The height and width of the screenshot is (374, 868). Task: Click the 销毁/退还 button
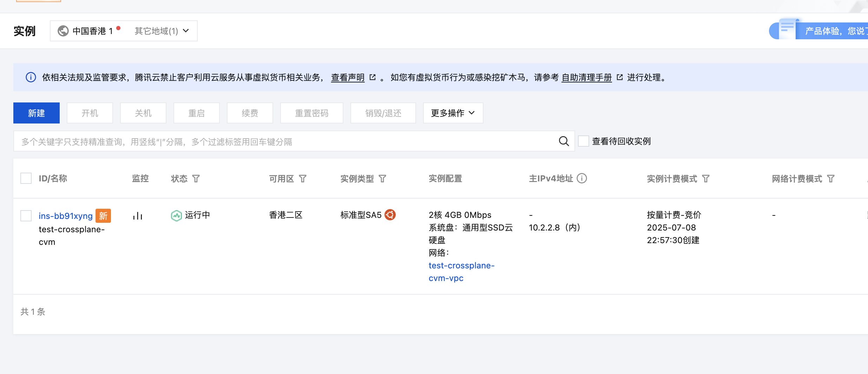click(x=383, y=113)
